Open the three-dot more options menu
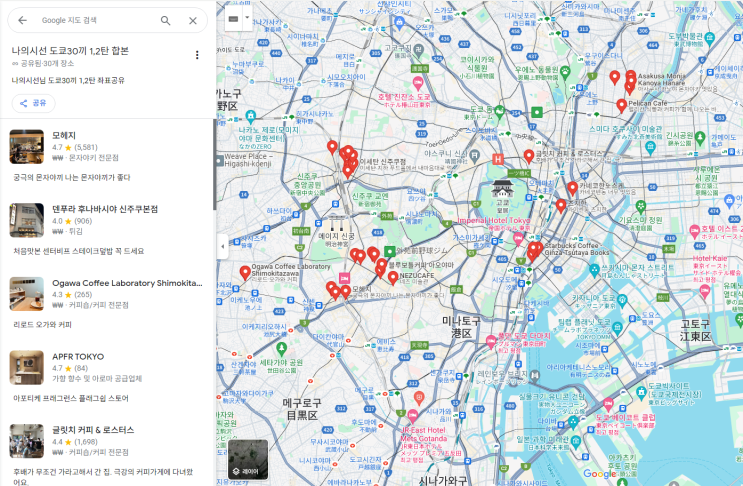This screenshot has height=486, width=743. [197, 55]
